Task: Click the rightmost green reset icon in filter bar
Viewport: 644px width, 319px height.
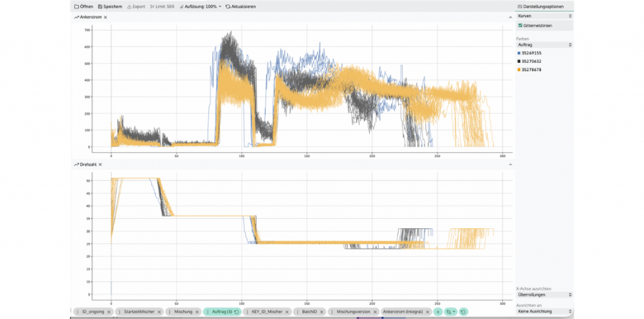Action: coord(463,311)
